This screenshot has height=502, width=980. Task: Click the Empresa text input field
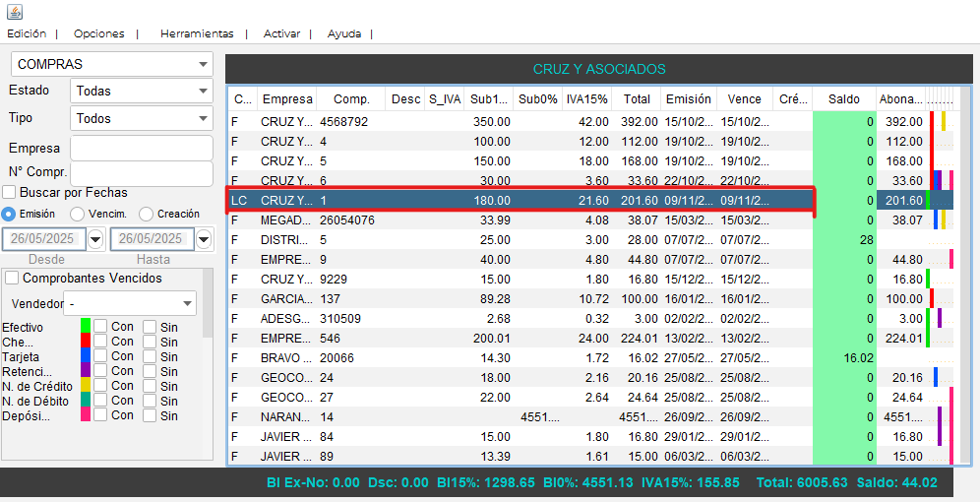click(142, 149)
